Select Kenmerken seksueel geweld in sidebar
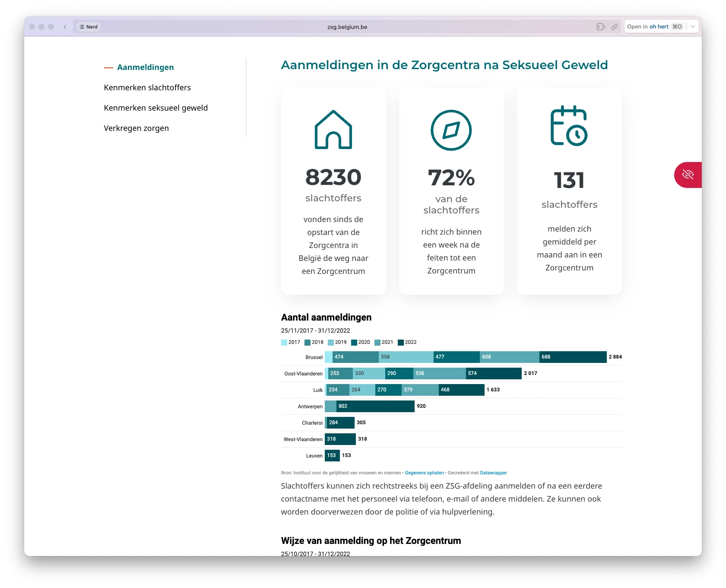Screen dimensions: 726x588 pos(155,108)
